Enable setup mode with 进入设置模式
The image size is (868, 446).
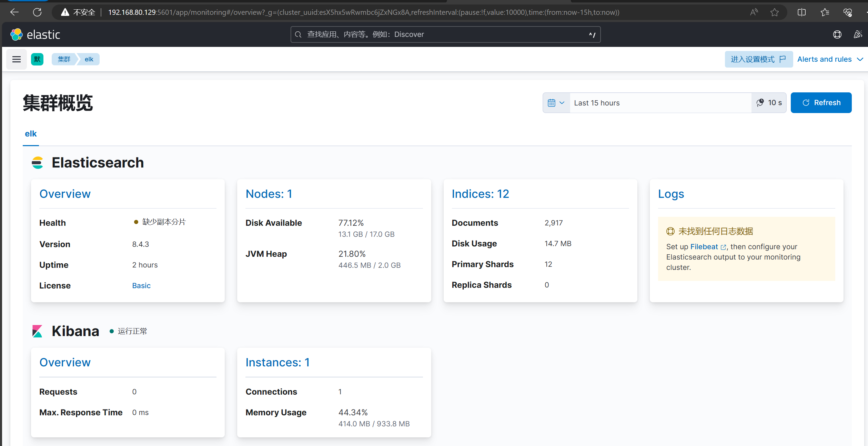click(758, 59)
